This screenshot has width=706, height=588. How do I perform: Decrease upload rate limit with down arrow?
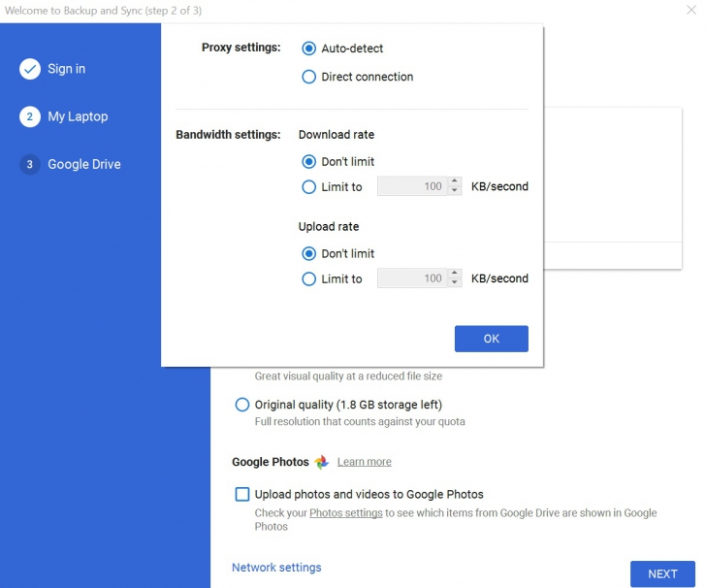[454, 282]
